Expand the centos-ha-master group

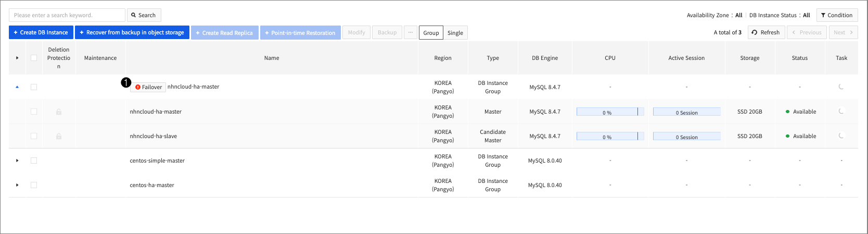pyautogui.click(x=17, y=185)
